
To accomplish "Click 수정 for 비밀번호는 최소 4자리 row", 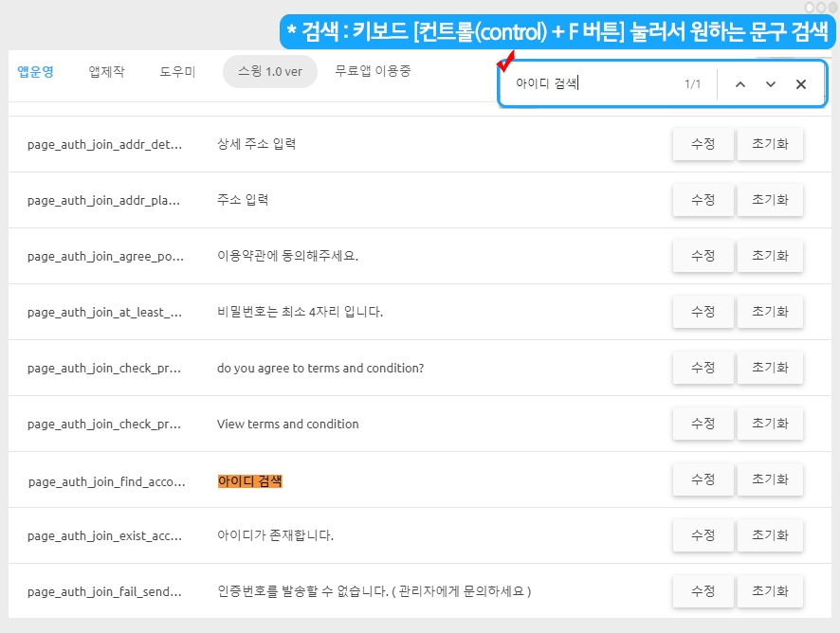I will (703, 312).
